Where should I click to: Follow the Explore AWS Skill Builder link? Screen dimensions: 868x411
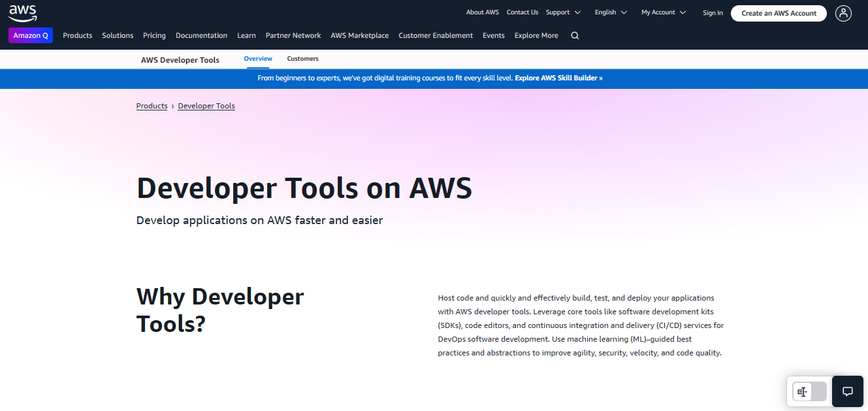point(558,78)
